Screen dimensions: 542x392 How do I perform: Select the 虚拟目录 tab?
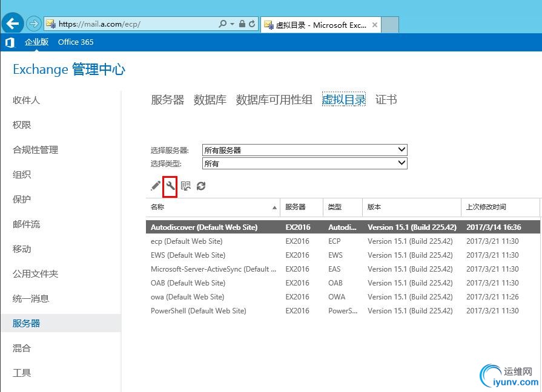[x=343, y=99]
